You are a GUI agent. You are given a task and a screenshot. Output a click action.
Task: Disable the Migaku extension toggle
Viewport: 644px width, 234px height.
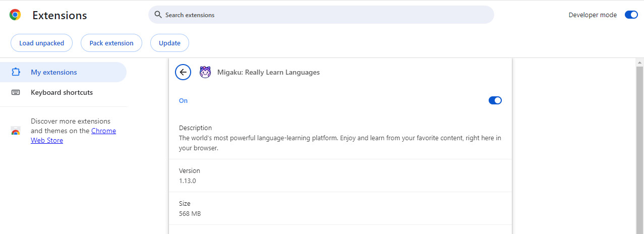[495, 100]
